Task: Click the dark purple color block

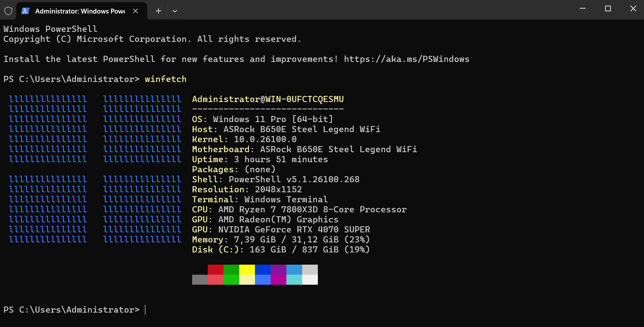Action: [x=279, y=269]
